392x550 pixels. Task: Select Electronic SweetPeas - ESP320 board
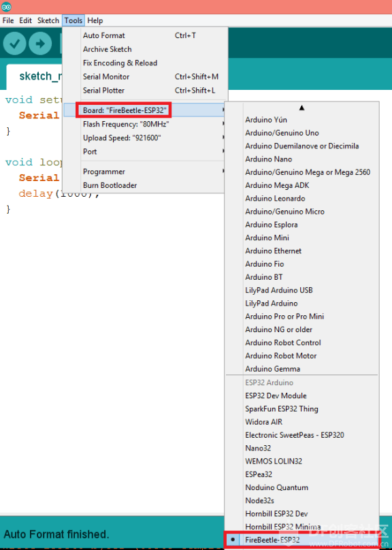(301, 435)
